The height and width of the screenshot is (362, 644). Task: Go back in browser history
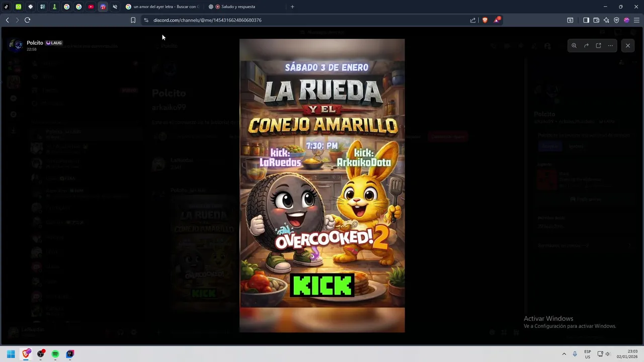pos(7,20)
